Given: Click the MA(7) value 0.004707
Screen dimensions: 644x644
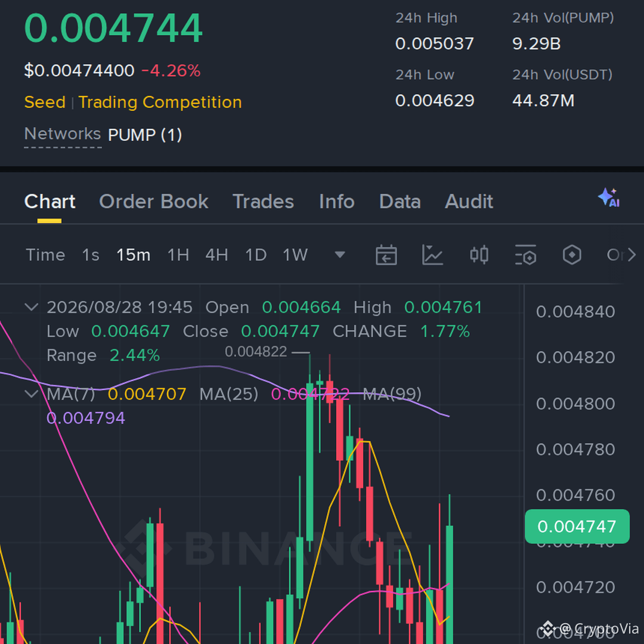Looking at the screenshot, I should click(x=147, y=394).
